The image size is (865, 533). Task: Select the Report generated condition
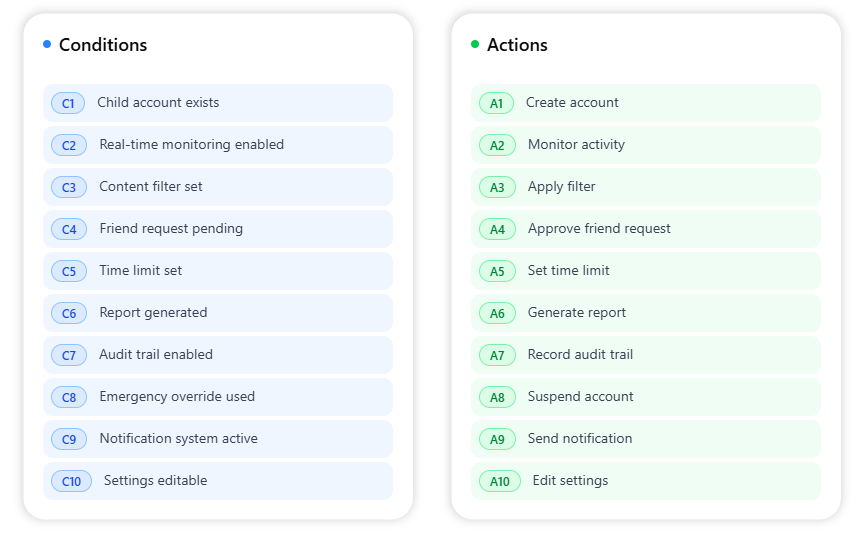[153, 313]
